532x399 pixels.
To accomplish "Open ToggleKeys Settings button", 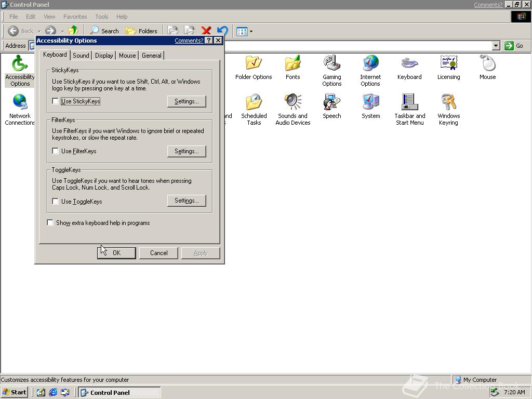I will point(187,201).
